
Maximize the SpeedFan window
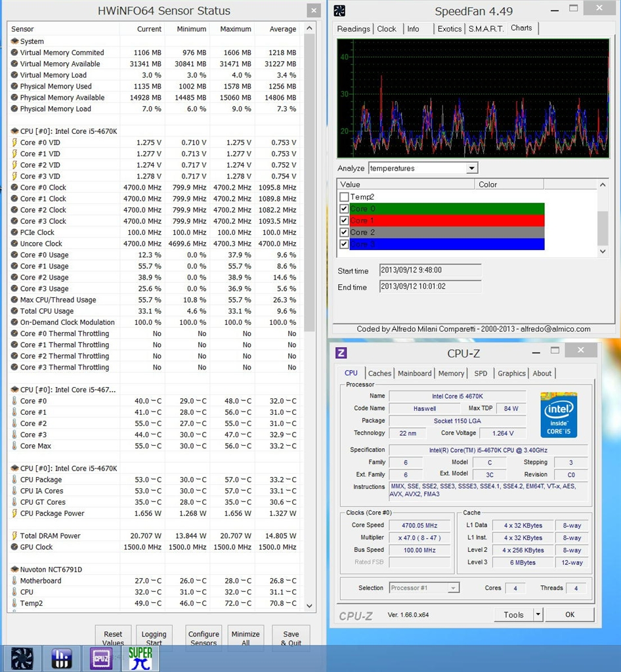[574, 8]
